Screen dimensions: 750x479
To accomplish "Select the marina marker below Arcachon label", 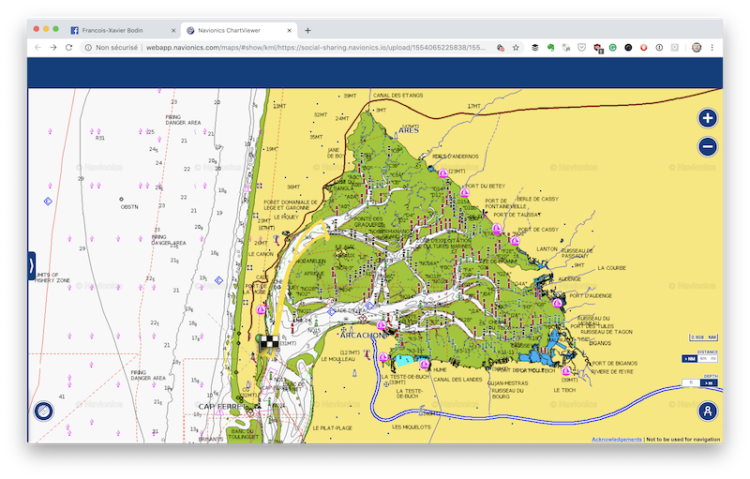I will 384,357.
